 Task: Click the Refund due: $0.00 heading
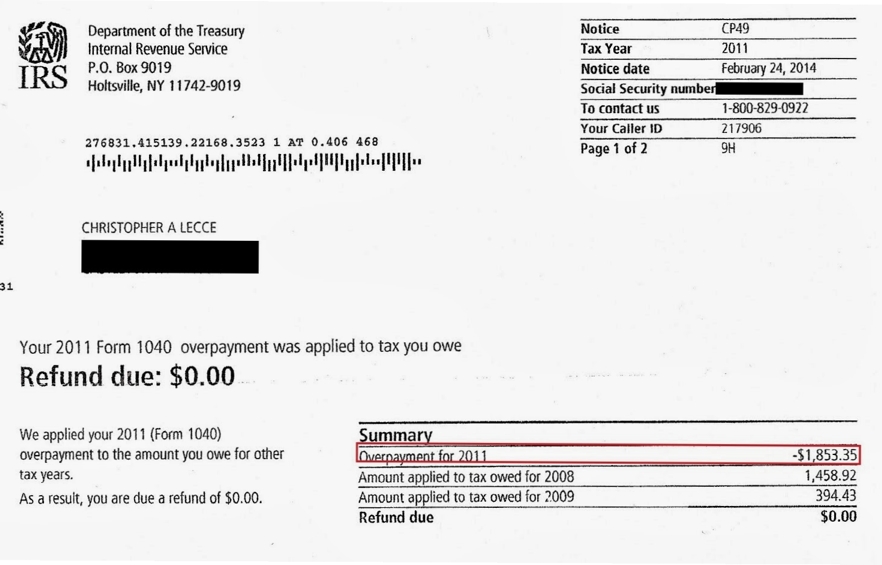(127, 376)
